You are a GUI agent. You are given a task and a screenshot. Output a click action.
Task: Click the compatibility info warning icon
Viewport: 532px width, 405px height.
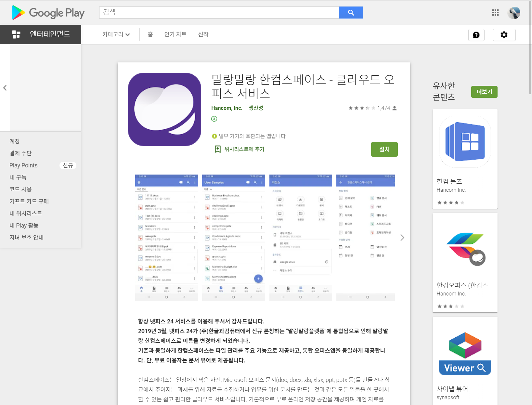coord(214,136)
